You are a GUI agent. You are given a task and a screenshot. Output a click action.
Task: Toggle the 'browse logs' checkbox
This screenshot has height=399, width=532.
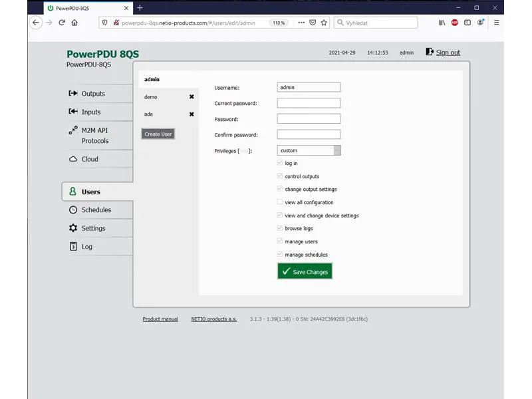click(x=279, y=228)
